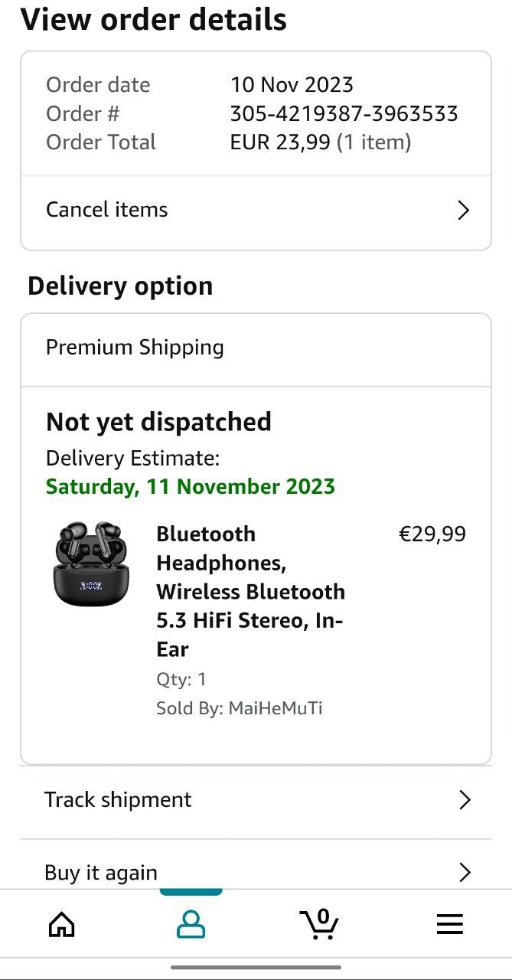Tap the Not yet dispatched status heading
Image resolution: width=512 pixels, height=980 pixels.
[x=158, y=422]
